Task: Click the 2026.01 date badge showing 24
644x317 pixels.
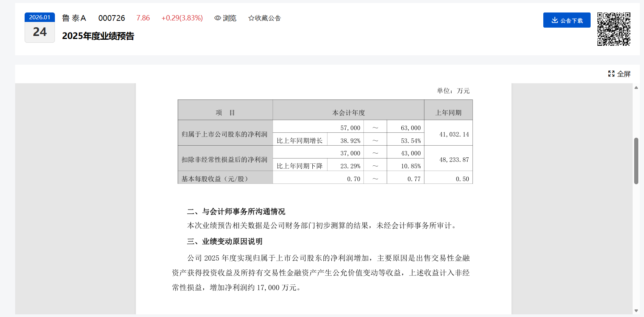Action: click(x=40, y=28)
